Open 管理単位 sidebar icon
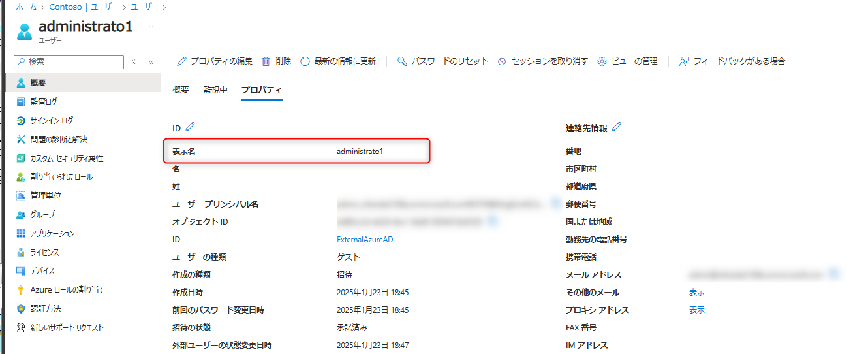 21,196
